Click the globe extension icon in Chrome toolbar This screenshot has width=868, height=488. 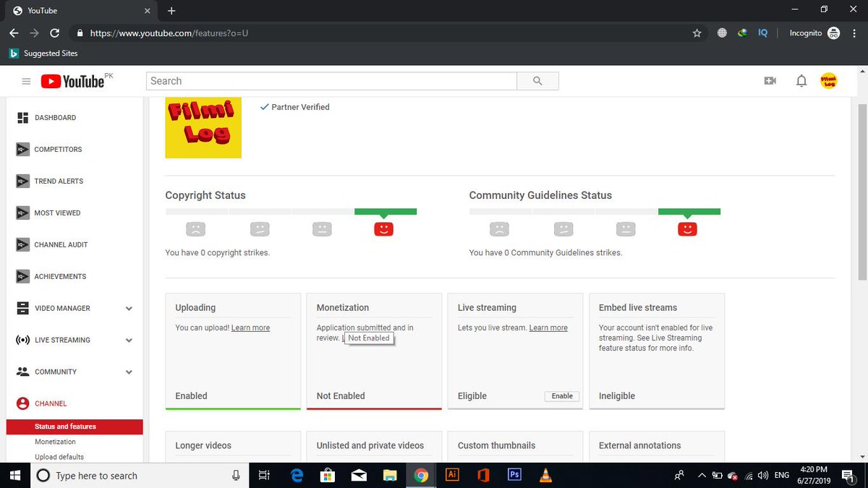[x=722, y=33]
